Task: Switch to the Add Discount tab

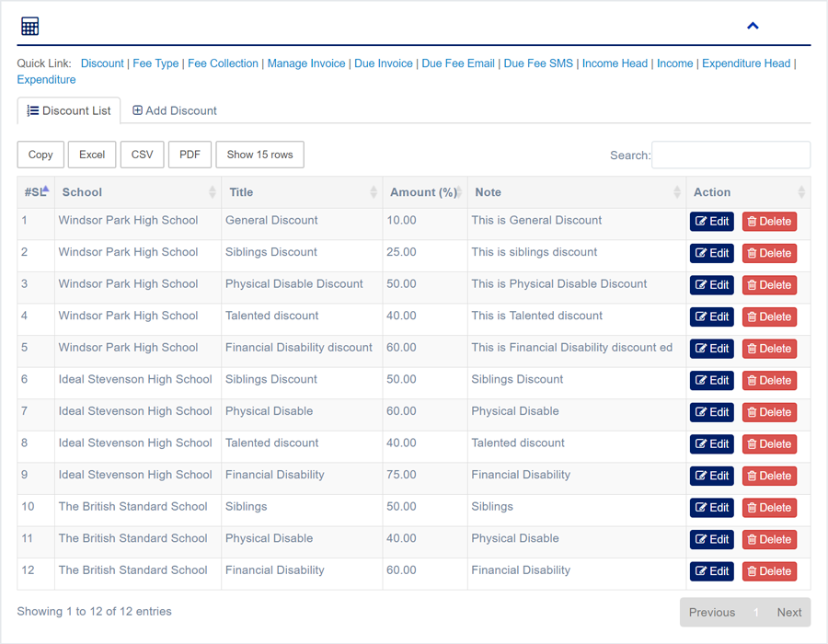Action: (175, 110)
